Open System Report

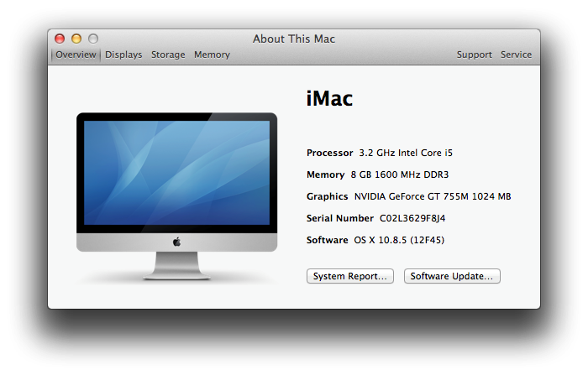(x=349, y=276)
